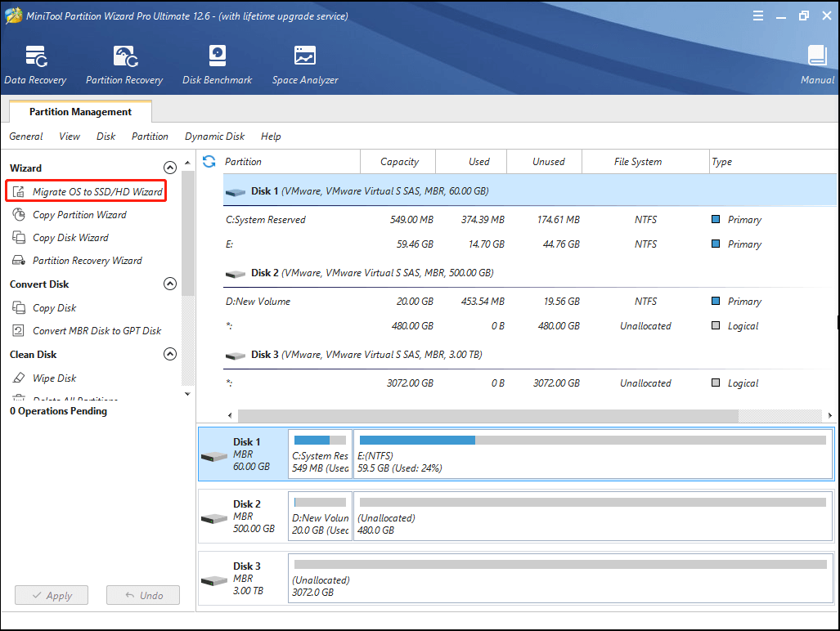Select Disk 1 in the disk map
The height and width of the screenshot is (631, 840).
243,454
